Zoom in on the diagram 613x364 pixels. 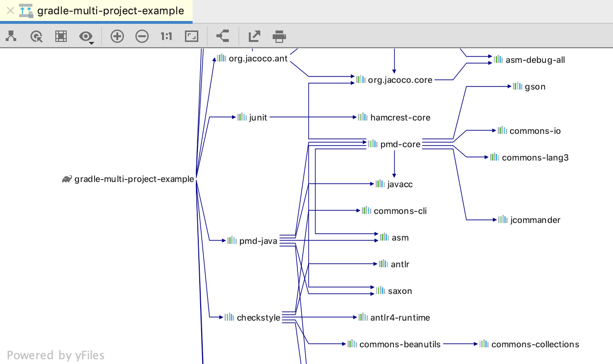pos(117,36)
